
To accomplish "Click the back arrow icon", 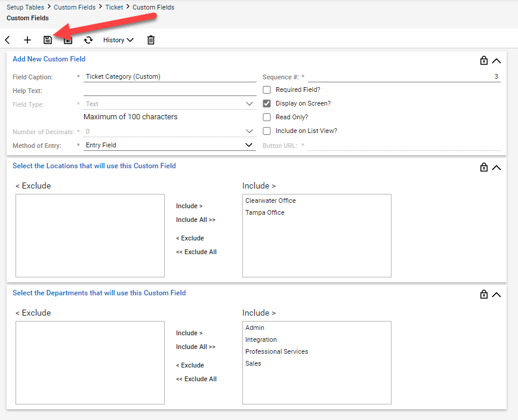I will tap(8, 40).
